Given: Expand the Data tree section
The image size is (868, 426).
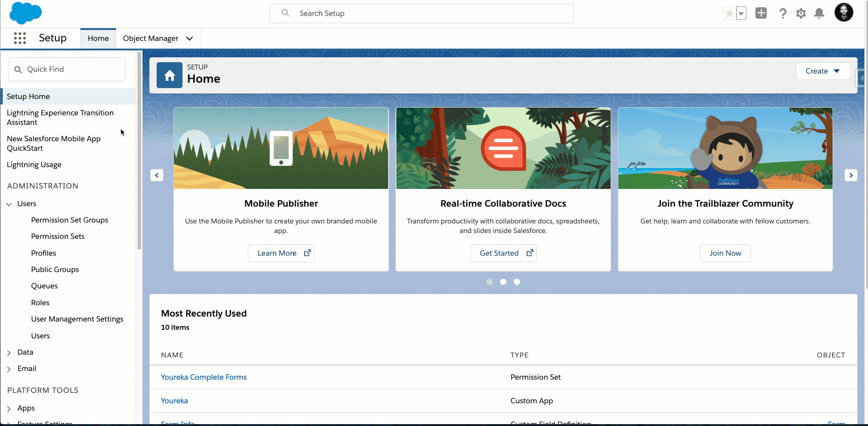Looking at the screenshot, I should pos(9,352).
